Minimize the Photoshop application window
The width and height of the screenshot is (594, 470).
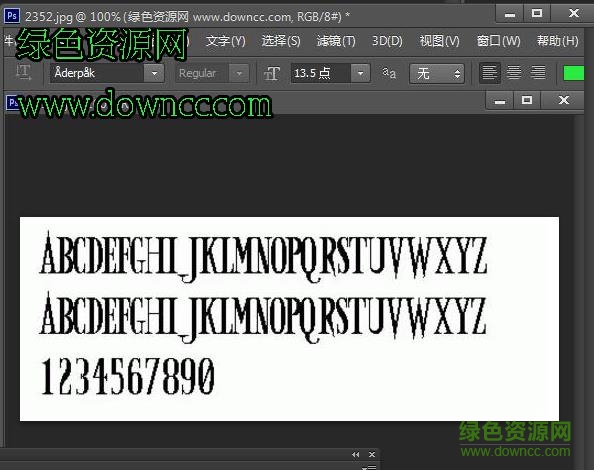click(510, 14)
